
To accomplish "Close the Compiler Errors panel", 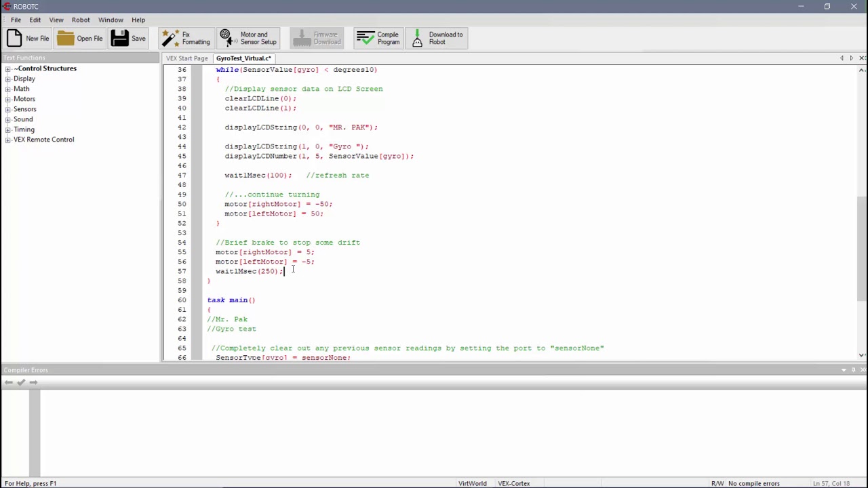I will click(x=863, y=370).
